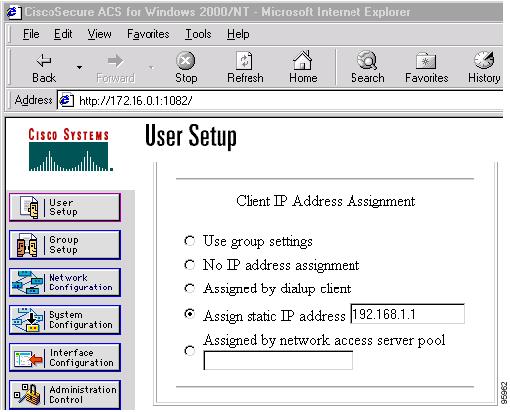Open System Configuration in sidebar
Image resolution: width=510 pixels, height=412 pixels.
[65, 320]
